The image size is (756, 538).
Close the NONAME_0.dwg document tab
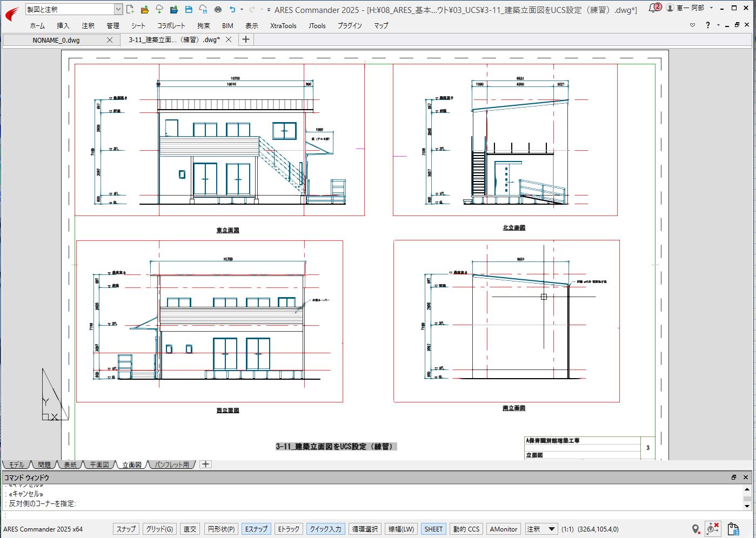110,40
